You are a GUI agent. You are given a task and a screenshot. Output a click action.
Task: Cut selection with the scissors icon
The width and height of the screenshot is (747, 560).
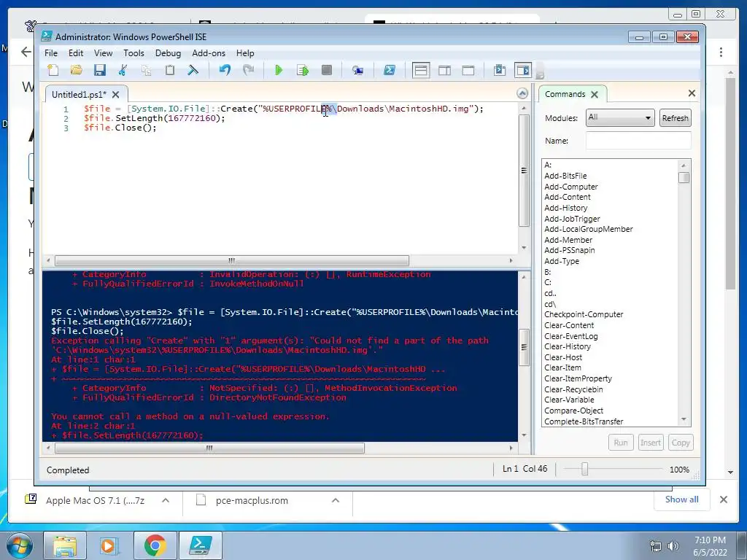click(x=123, y=71)
